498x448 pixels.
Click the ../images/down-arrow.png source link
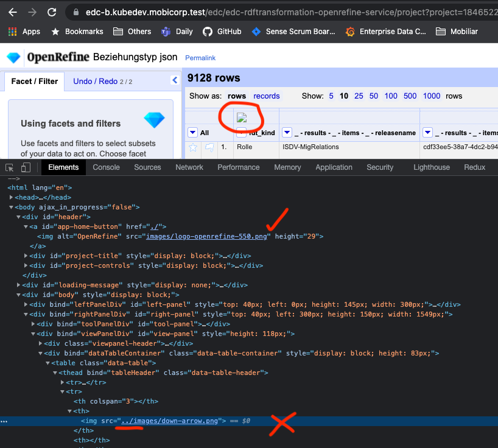170,421
